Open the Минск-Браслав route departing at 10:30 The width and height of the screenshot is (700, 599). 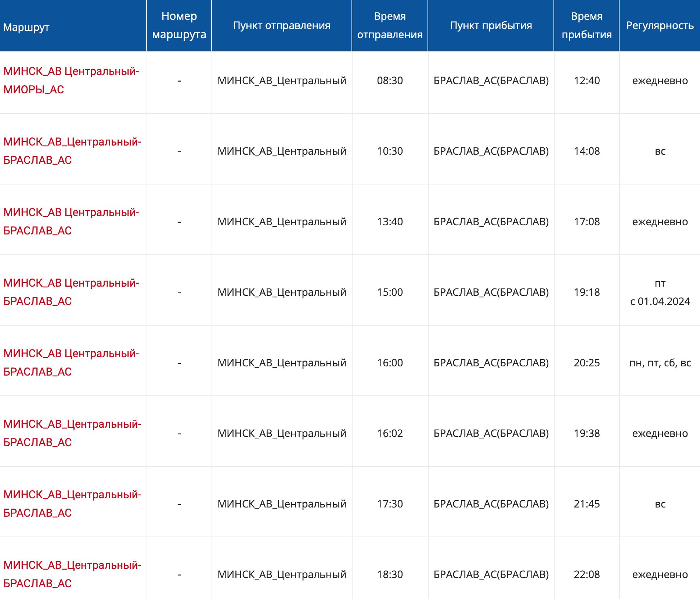point(72,151)
